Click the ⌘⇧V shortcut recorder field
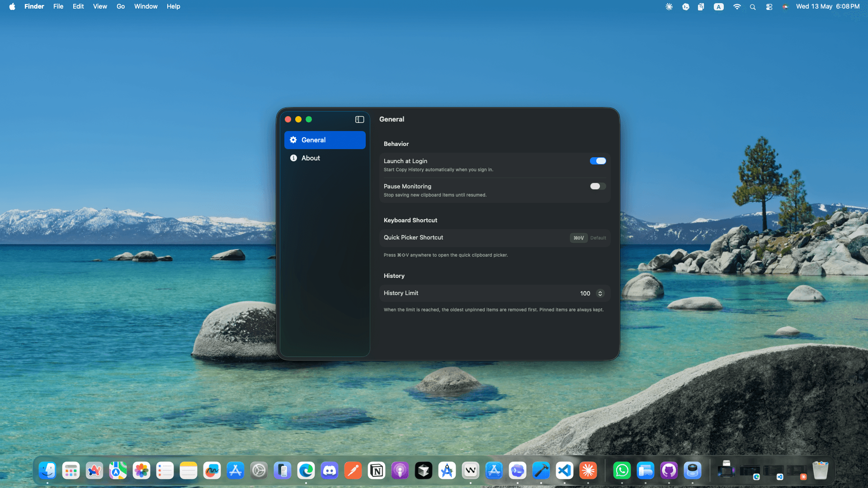This screenshot has height=488, width=868. [579, 238]
